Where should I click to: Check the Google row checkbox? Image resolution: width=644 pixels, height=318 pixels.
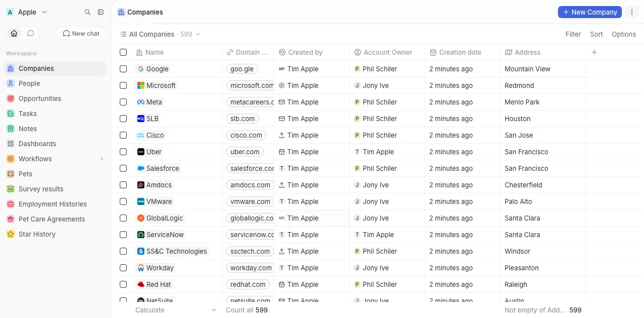pyautogui.click(x=123, y=69)
